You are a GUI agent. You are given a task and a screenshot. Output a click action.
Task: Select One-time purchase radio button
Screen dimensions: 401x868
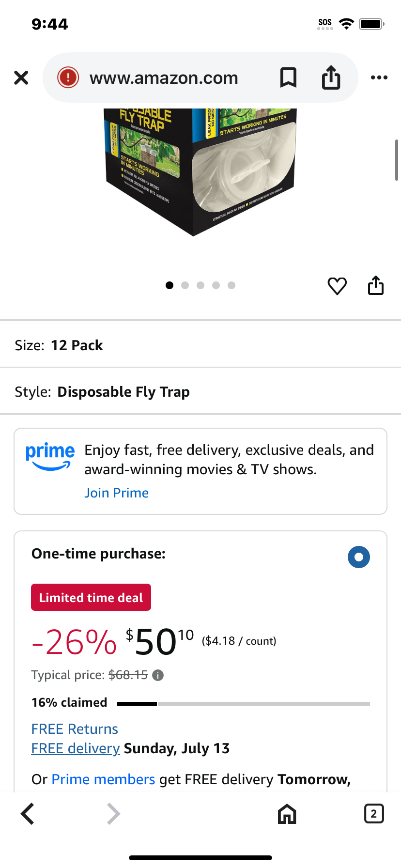359,557
